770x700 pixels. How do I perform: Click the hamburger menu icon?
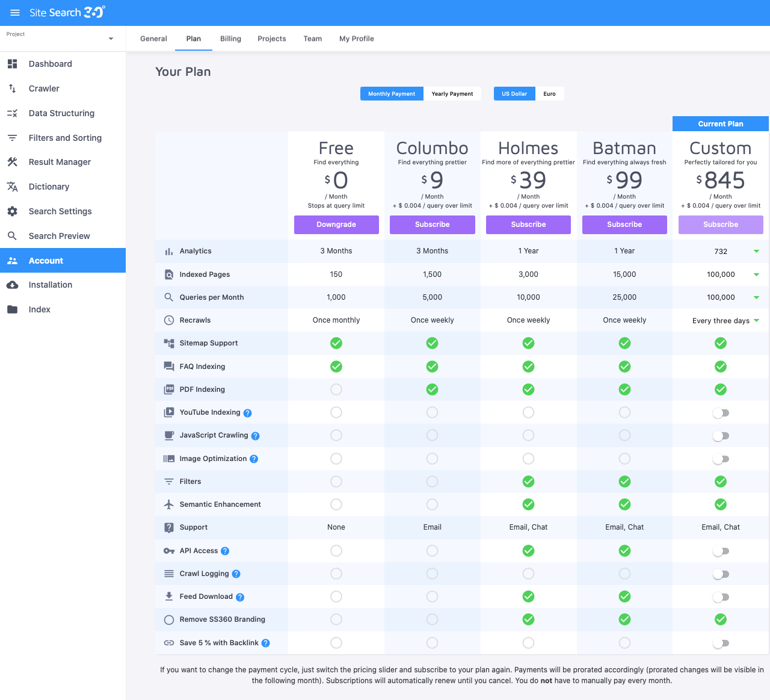click(15, 12)
